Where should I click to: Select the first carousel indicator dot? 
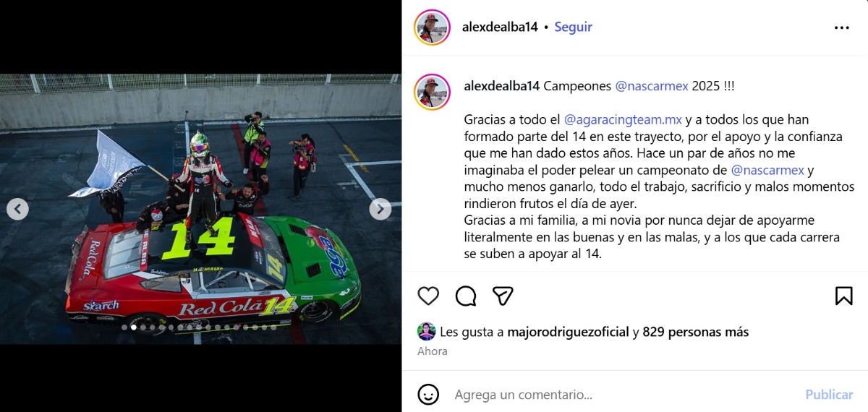[x=124, y=327]
